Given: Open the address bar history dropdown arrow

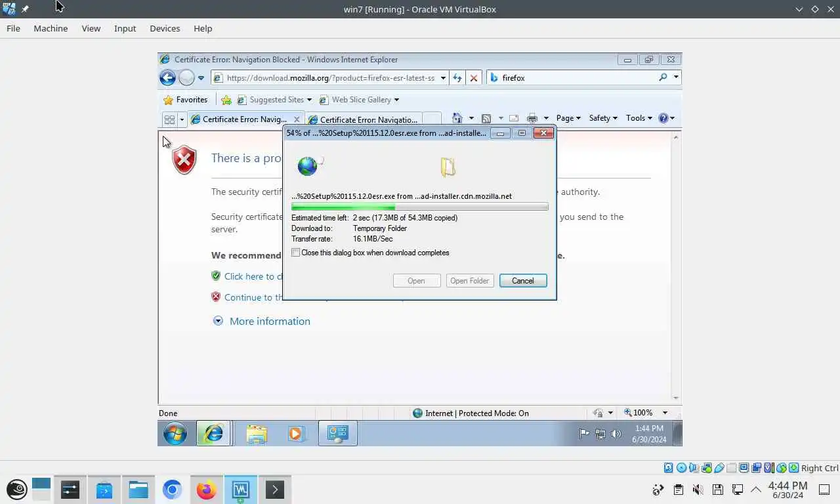Looking at the screenshot, I should (x=443, y=77).
